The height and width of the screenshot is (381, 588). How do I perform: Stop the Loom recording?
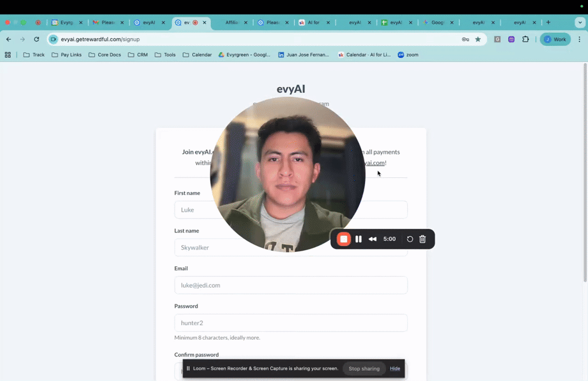tap(343, 239)
